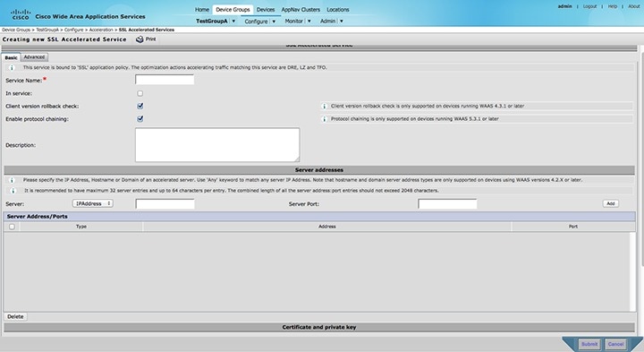Click the Print link text
This screenshot has width=644, height=352.
click(151, 39)
